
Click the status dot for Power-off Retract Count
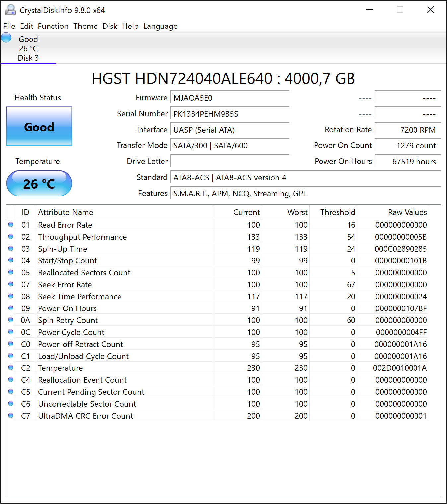[11, 344]
